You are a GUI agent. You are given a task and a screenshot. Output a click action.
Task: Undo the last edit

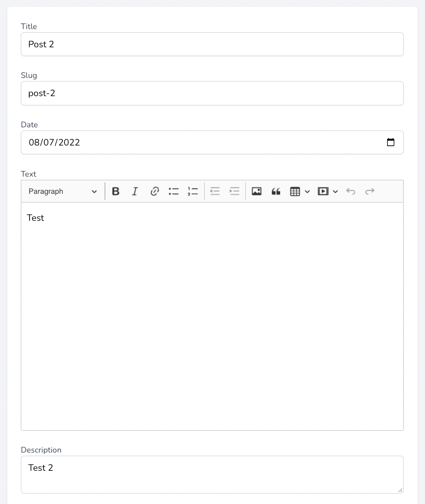[x=351, y=192]
